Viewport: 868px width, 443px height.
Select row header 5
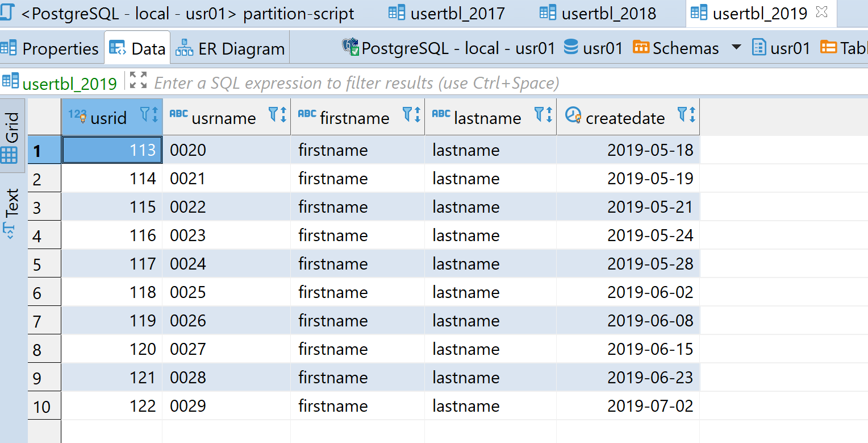[x=44, y=264]
